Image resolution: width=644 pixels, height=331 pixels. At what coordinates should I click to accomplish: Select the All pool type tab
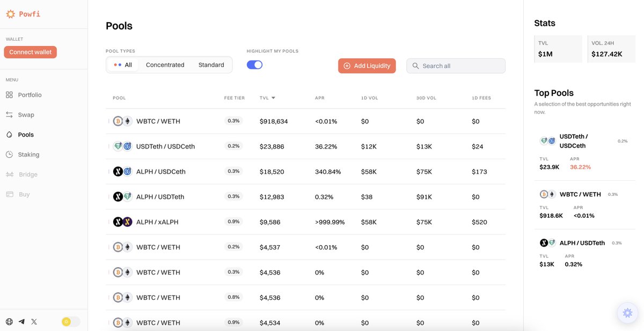pyautogui.click(x=123, y=65)
